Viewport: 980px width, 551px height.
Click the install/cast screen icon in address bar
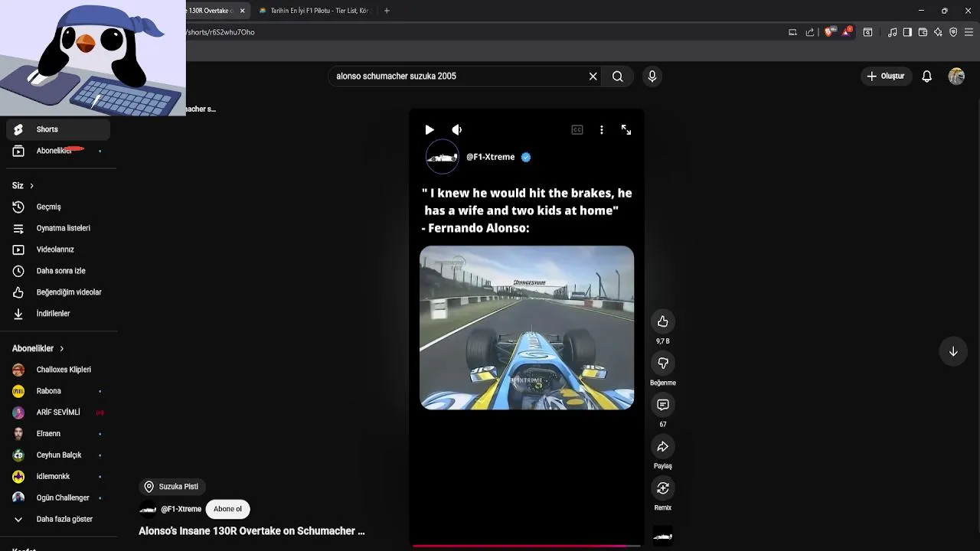(x=792, y=32)
